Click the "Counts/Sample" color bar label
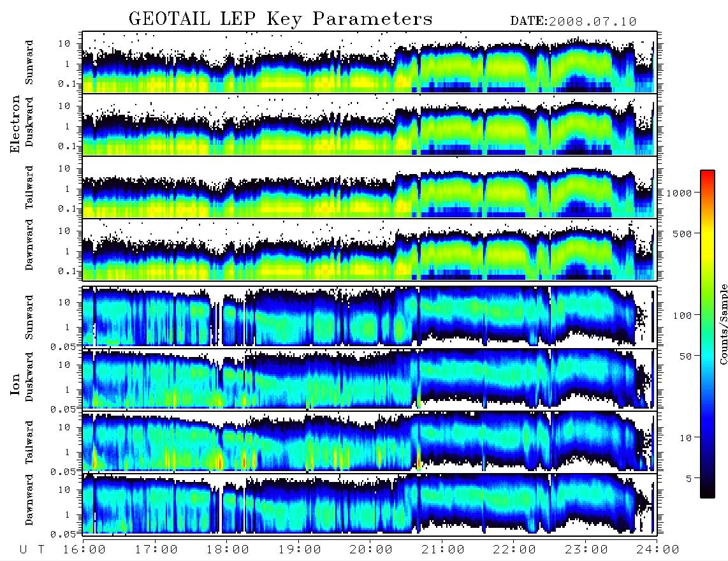The height and width of the screenshot is (561, 728). coord(724,324)
